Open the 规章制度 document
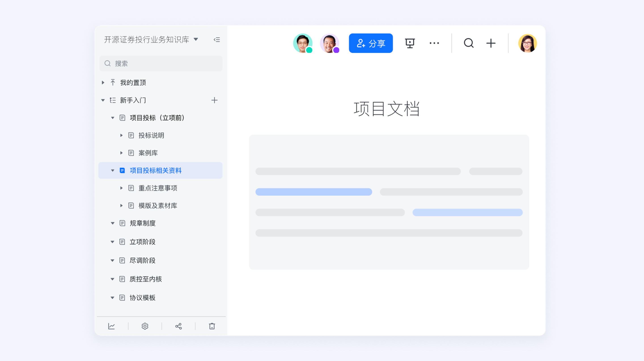 pyautogui.click(x=142, y=223)
